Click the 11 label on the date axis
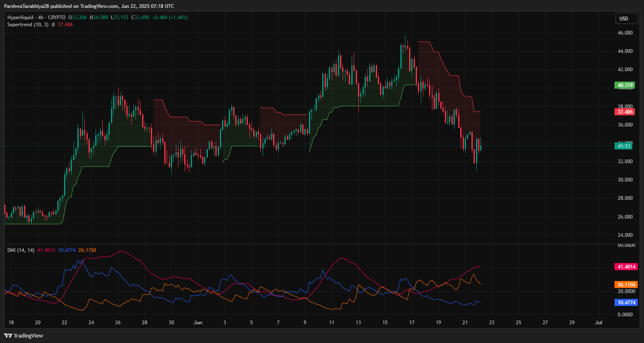The image size is (644, 343). pos(331,323)
